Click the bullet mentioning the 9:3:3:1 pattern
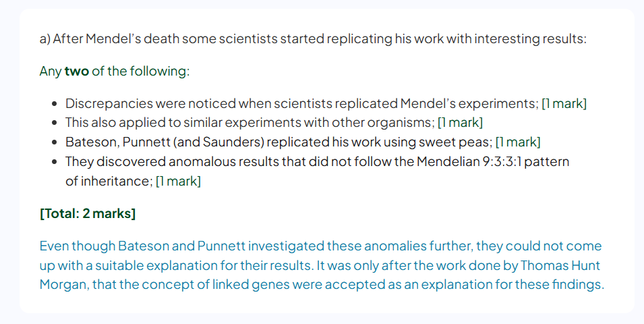The image size is (644, 324). [317, 171]
